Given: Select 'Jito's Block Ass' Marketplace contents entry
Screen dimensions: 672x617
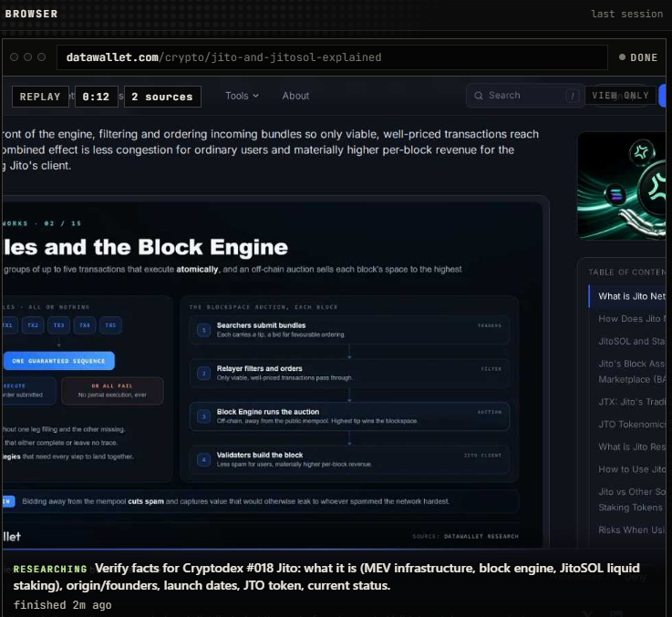Looking at the screenshot, I should click(x=632, y=372).
